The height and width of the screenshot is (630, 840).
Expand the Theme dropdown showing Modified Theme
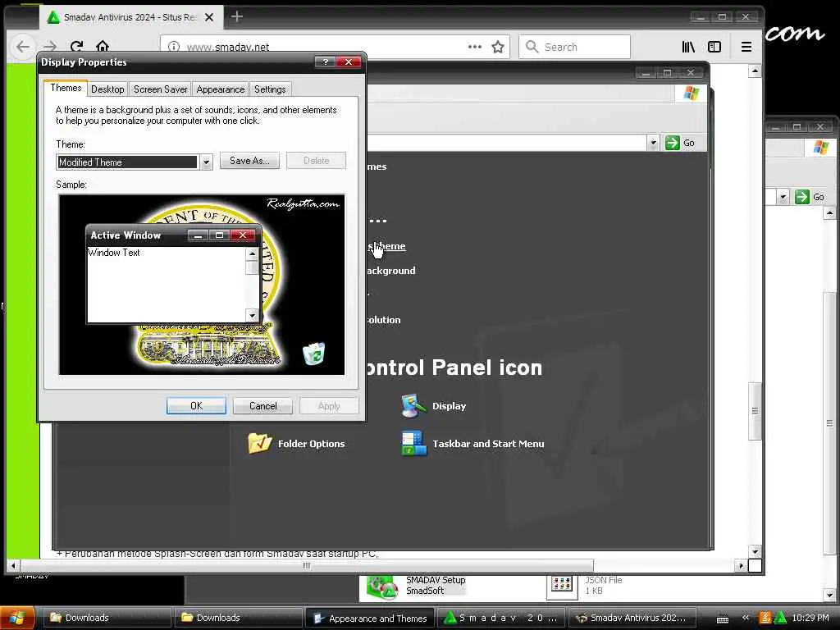[x=206, y=162]
